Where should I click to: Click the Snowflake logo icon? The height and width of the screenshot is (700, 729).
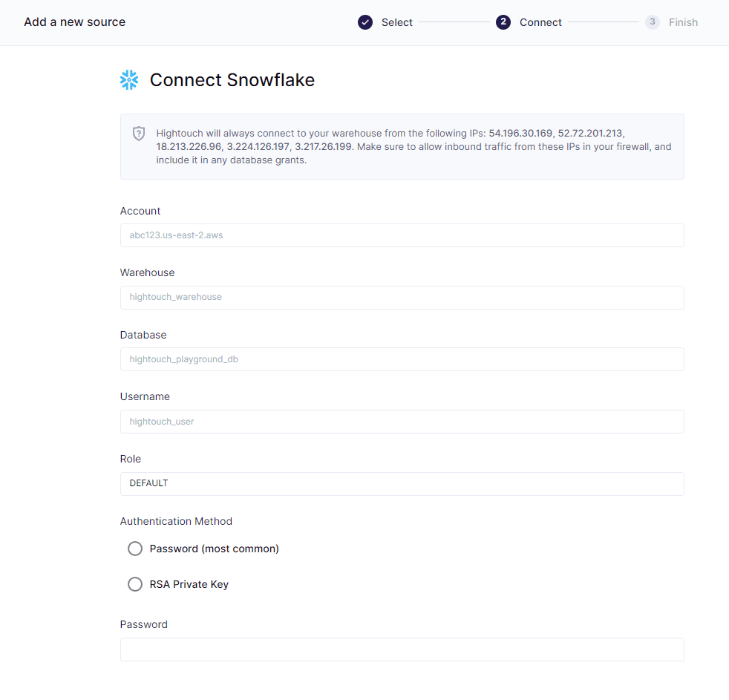click(x=129, y=80)
